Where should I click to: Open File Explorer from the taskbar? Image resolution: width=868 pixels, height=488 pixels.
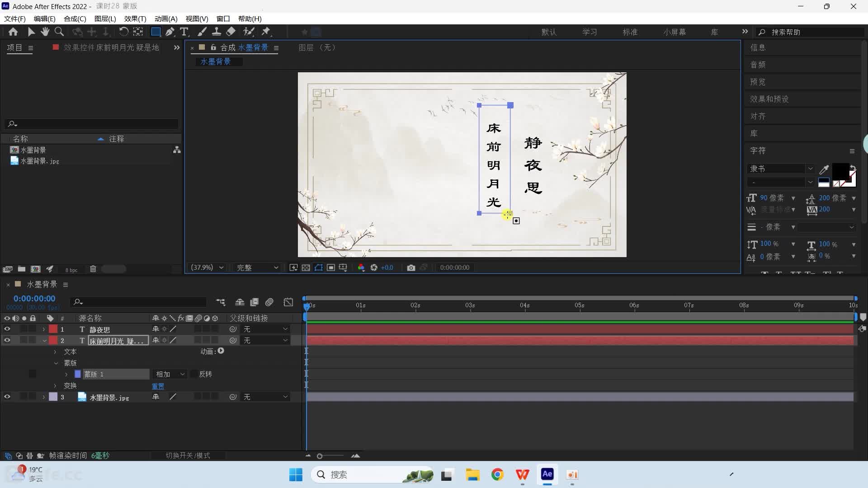(x=472, y=474)
